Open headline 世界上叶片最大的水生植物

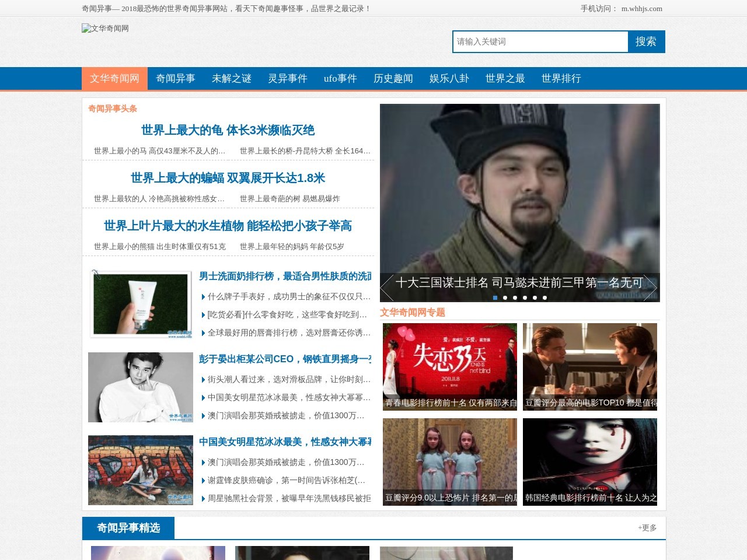(x=228, y=226)
